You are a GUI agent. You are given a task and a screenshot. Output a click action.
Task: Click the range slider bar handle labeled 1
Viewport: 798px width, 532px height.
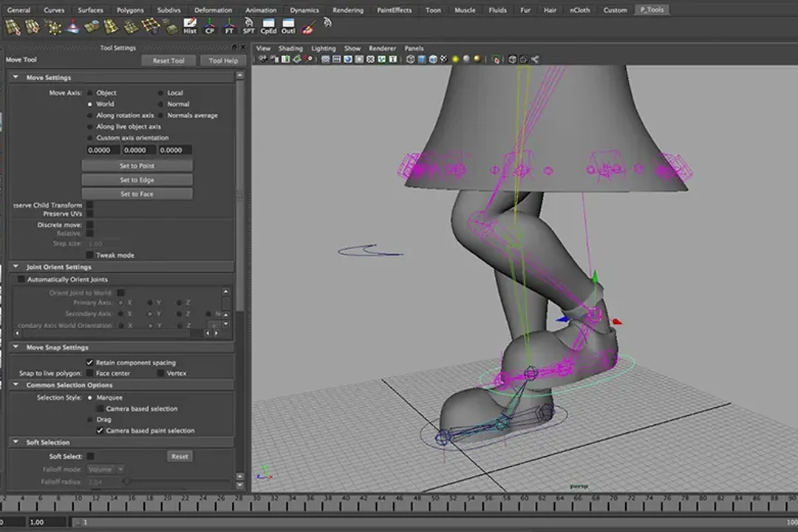pos(79,522)
